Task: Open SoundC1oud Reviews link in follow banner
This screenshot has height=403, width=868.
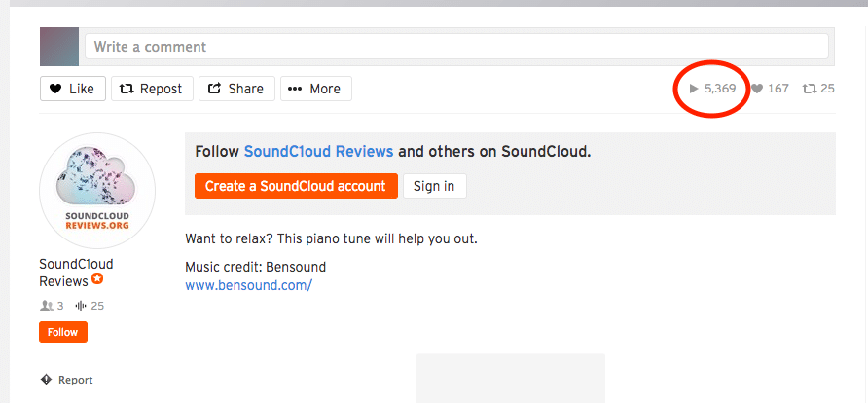Action: 319,151
